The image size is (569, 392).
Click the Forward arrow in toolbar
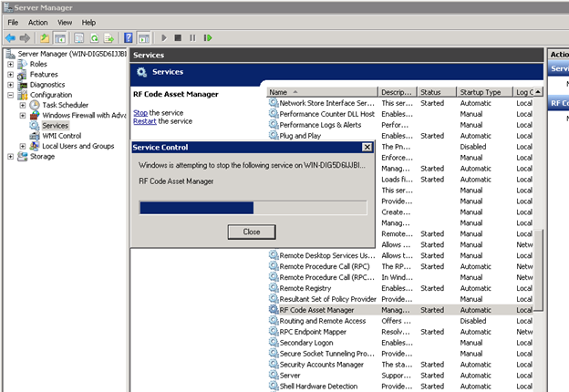coord(25,37)
